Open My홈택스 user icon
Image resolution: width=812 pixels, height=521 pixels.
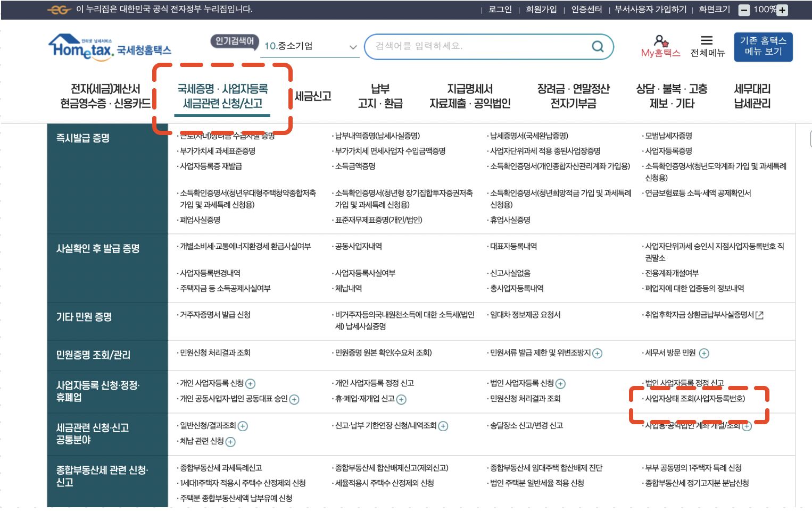pyautogui.click(x=660, y=41)
